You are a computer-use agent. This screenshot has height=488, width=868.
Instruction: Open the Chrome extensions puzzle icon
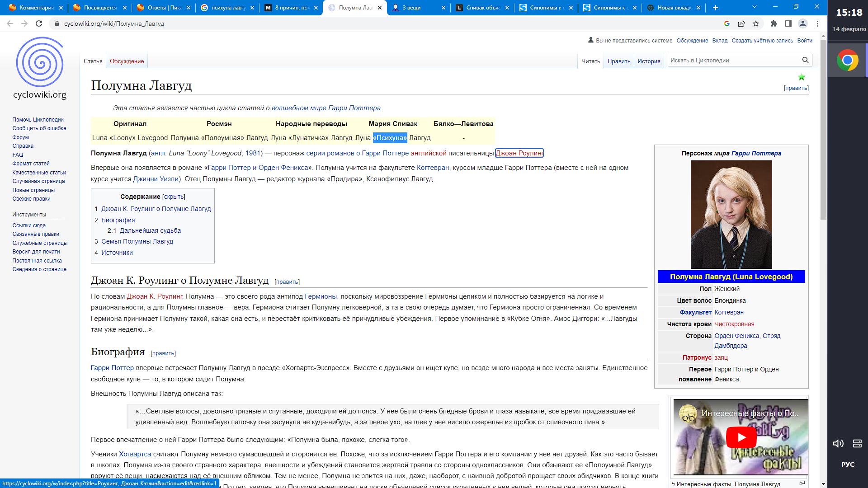[x=774, y=23]
